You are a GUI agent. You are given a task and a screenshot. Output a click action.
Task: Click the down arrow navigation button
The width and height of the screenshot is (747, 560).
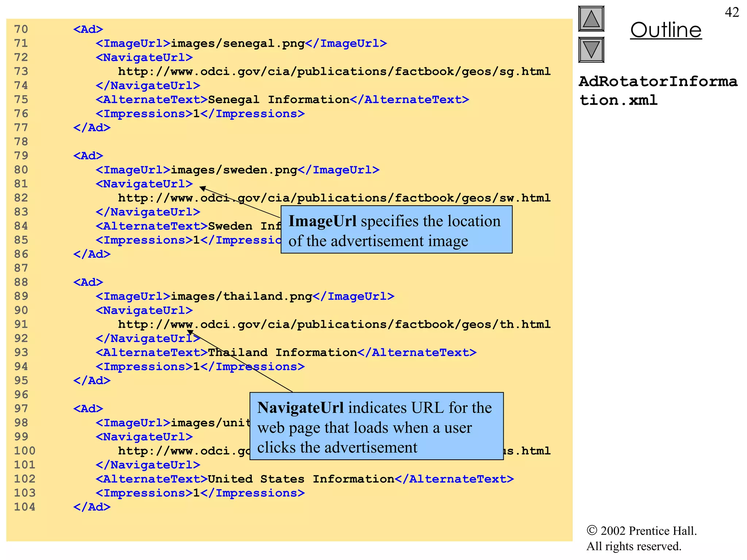591,50
